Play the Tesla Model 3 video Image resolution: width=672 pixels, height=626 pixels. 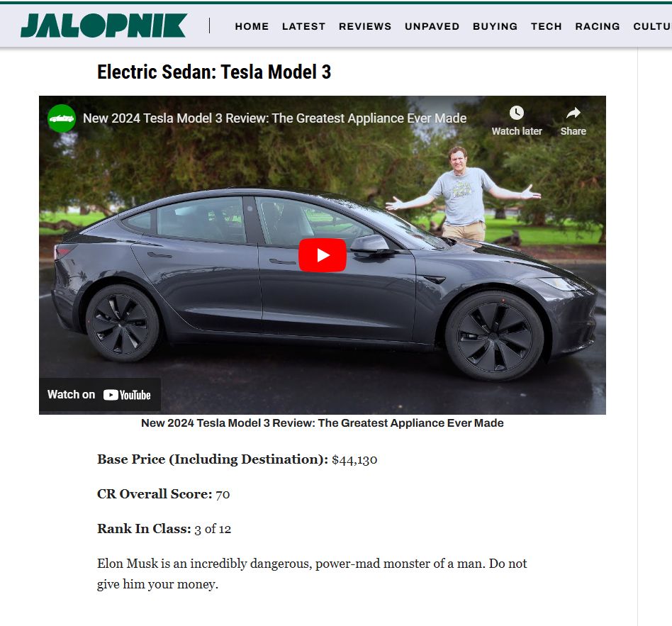[323, 255]
